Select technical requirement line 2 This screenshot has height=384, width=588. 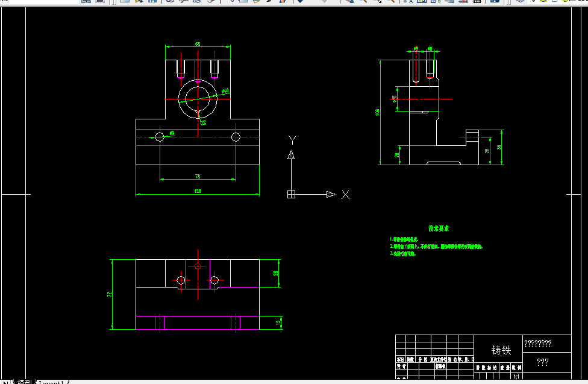point(436,247)
